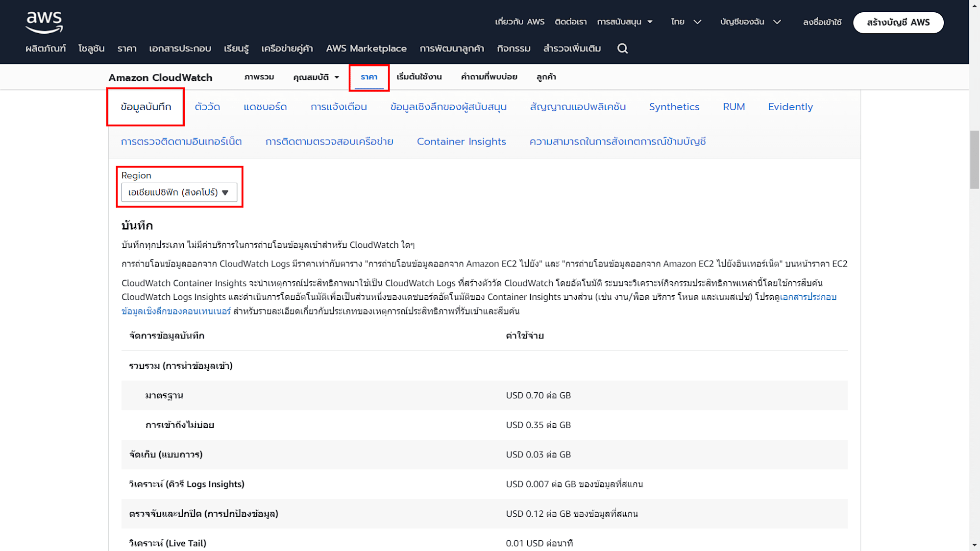Viewport: 980px width, 551px height.
Task: Switch to ข้อมูลเชิงลึกของผู้สนับสนุน tab
Action: (x=448, y=107)
